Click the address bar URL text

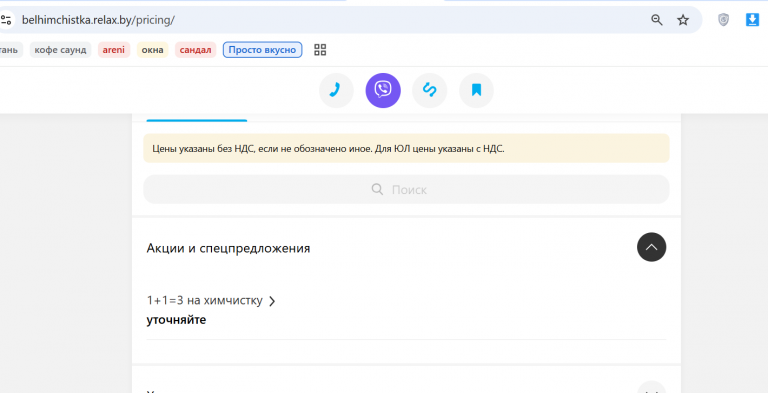pos(98,20)
